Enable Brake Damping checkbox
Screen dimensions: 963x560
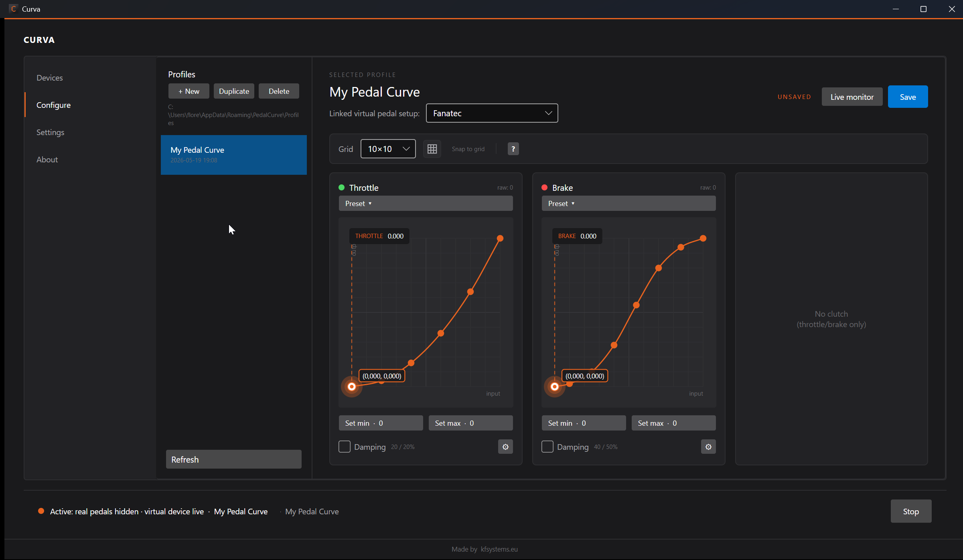[547, 447]
